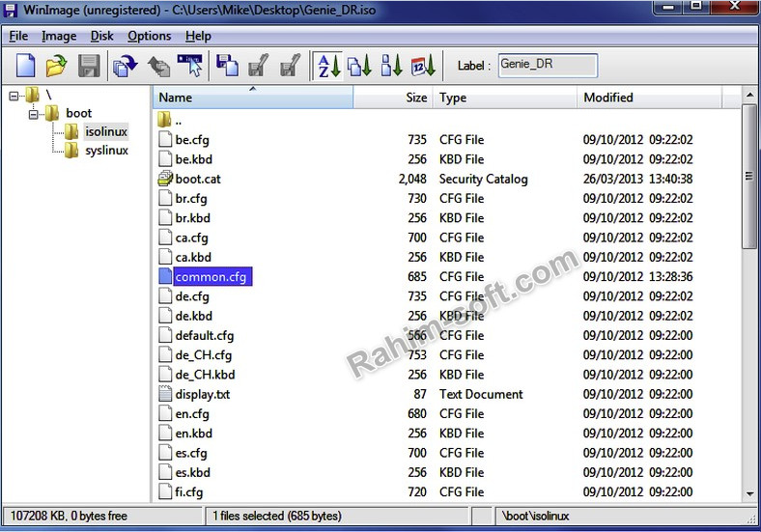761x532 pixels.
Task: Click the Genie_DR label input field
Action: pyautogui.click(x=548, y=65)
